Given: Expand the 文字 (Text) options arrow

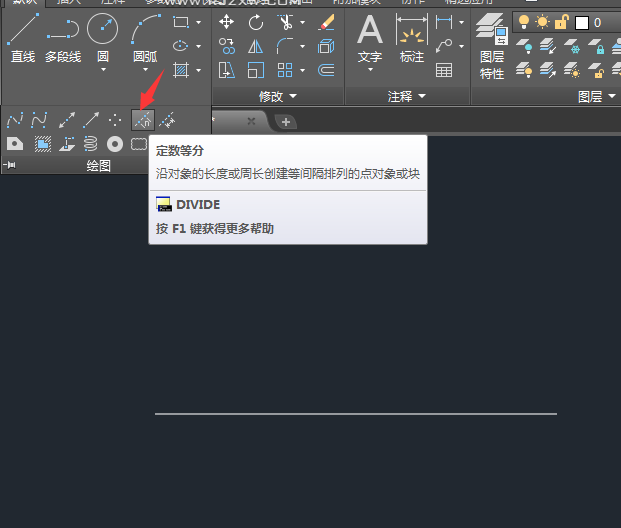Looking at the screenshot, I should 371,70.
